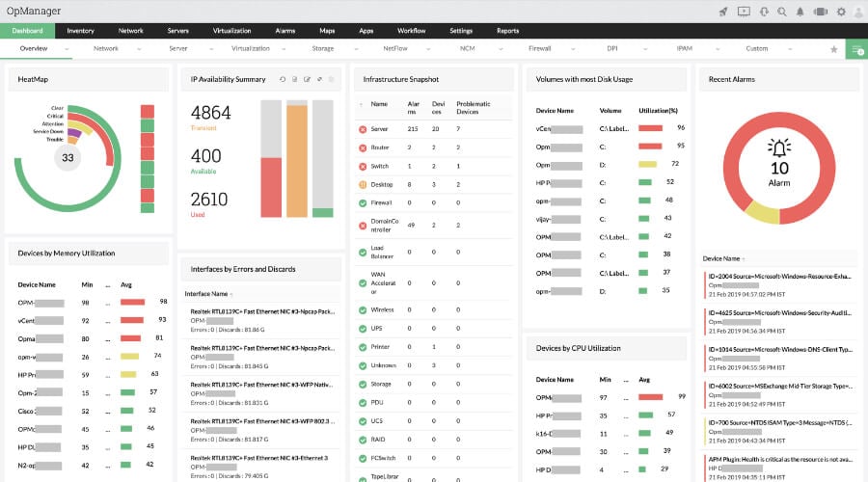Click the green check icon beside Printer
The image size is (868, 482).
pos(363,347)
